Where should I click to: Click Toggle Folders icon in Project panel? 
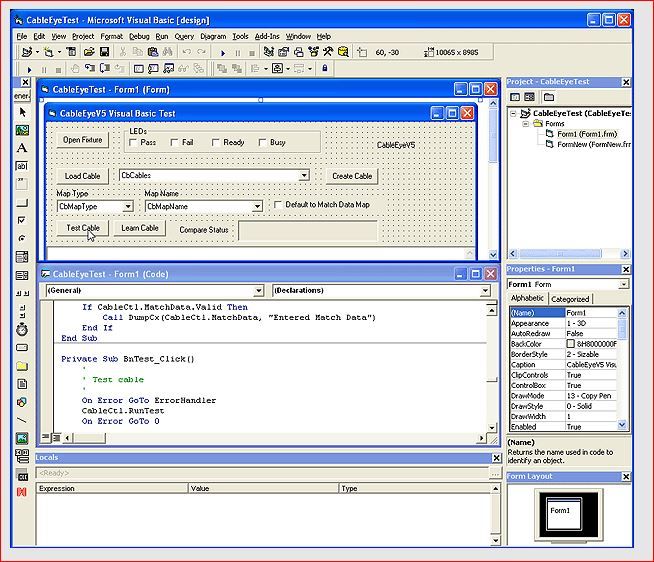pyautogui.click(x=549, y=97)
